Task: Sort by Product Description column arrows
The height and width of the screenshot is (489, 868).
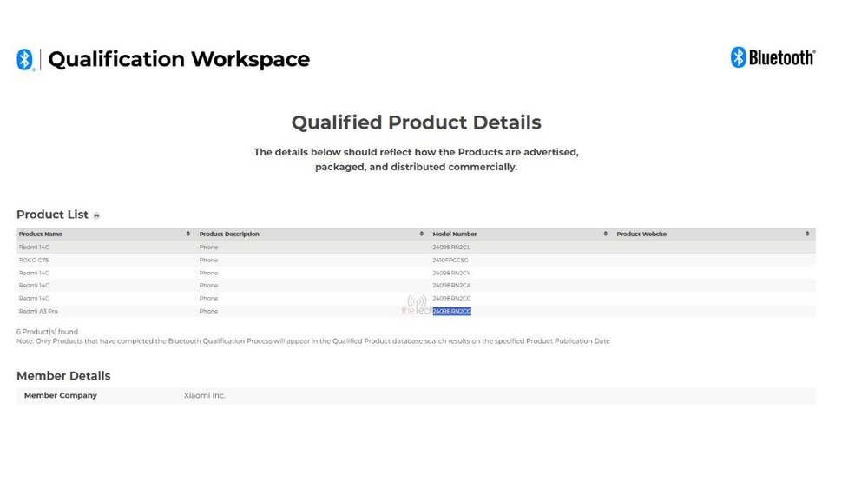Action: [x=422, y=234]
